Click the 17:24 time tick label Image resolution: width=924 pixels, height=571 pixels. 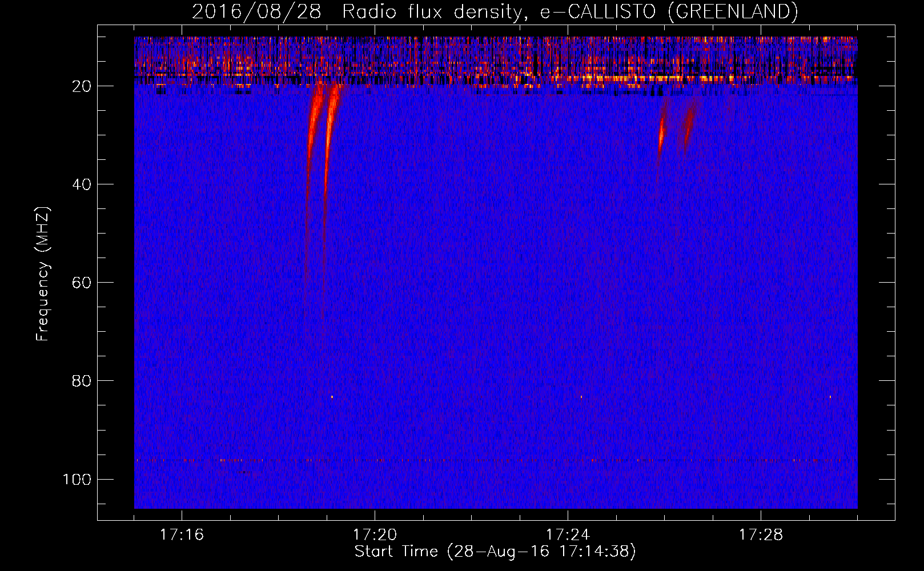coord(568,534)
